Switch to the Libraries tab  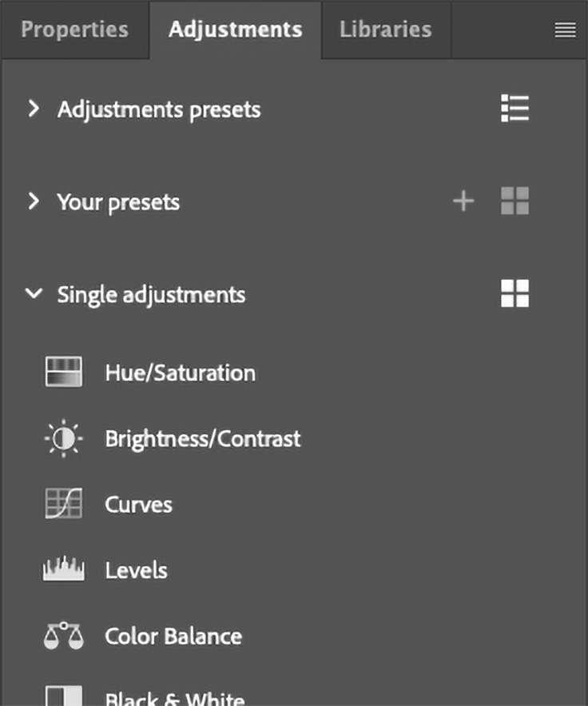click(385, 30)
